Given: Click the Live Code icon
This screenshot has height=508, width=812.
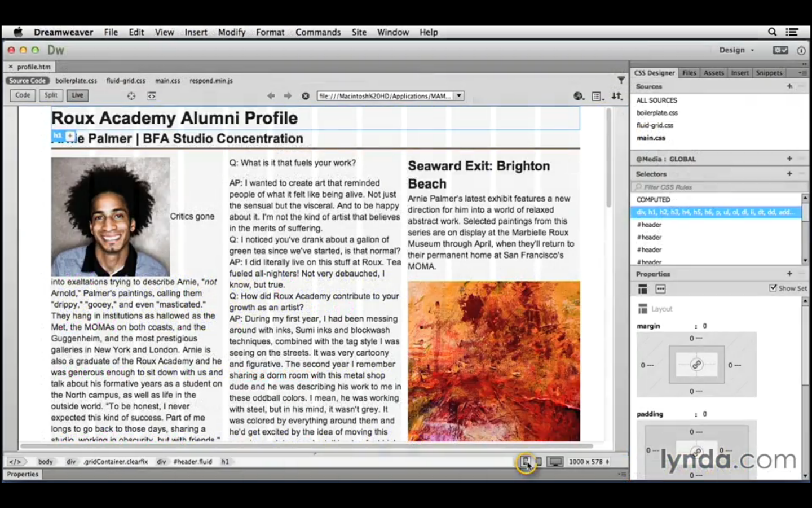Looking at the screenshot, I should tap(152, 96).
